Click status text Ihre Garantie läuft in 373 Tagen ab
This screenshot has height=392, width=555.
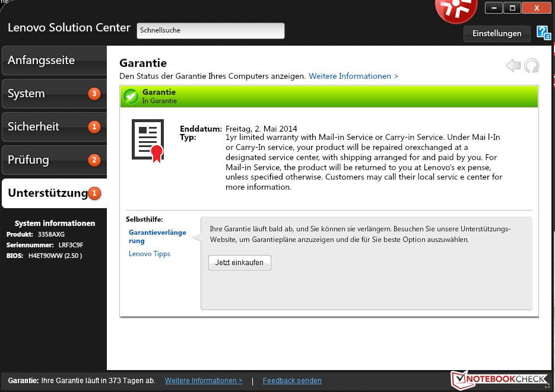tap(99, 381)
